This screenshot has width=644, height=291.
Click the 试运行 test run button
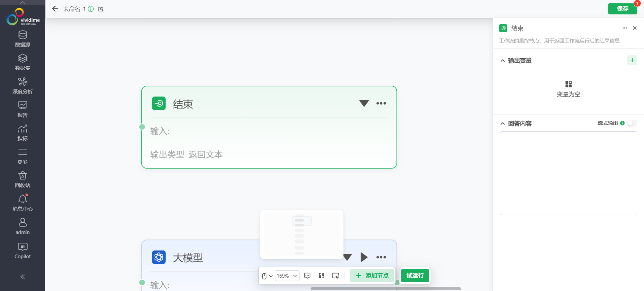coord(415,276)
